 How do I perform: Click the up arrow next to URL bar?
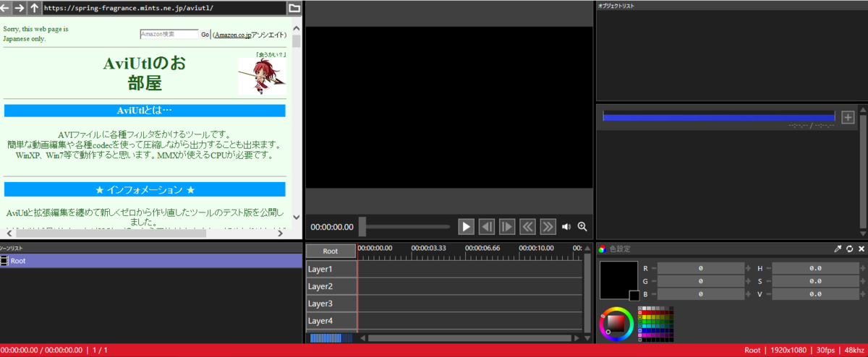[x=34, y=8]
